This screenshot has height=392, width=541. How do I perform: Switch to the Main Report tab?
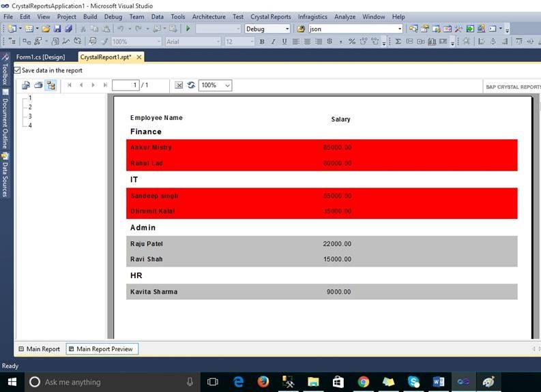pos(40,349)
